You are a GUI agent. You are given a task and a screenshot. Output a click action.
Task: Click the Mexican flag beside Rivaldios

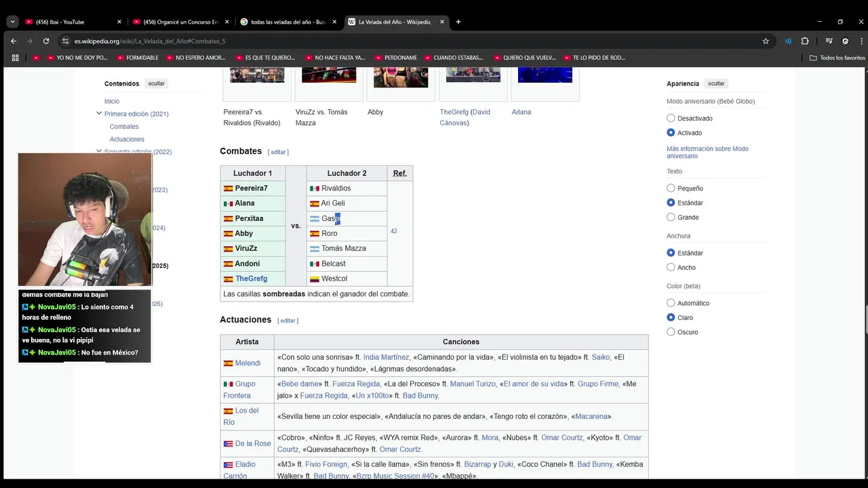tap(315, 188)
